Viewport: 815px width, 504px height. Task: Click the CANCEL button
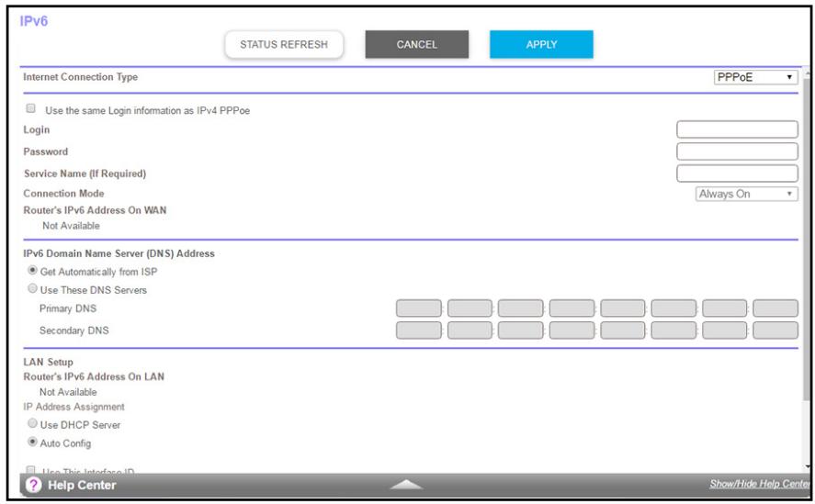coord(417,45)
